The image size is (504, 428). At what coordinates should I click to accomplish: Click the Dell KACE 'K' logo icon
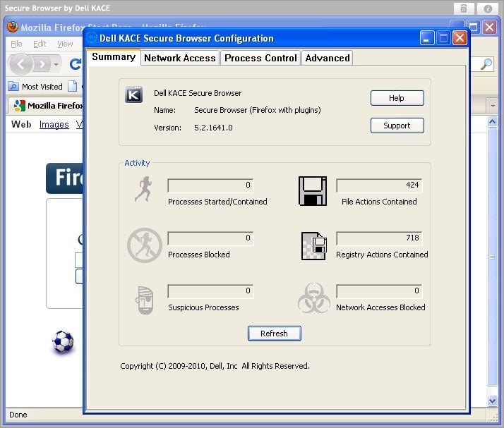point(133,94)
